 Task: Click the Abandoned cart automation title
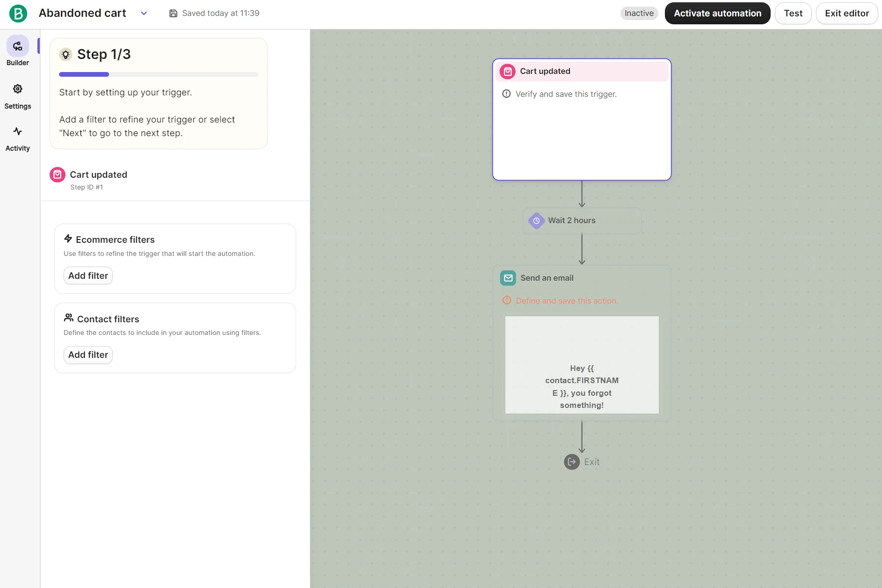(x=82, y=13)
